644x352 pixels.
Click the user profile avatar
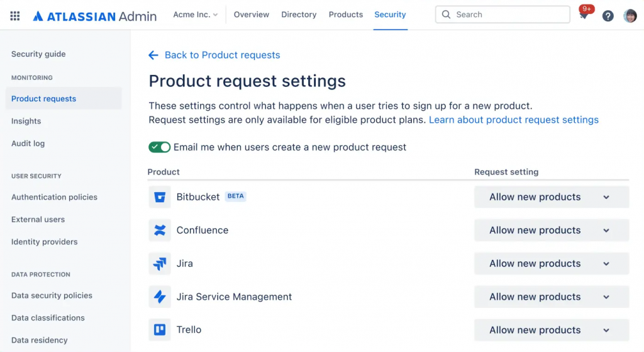[630, 16]
